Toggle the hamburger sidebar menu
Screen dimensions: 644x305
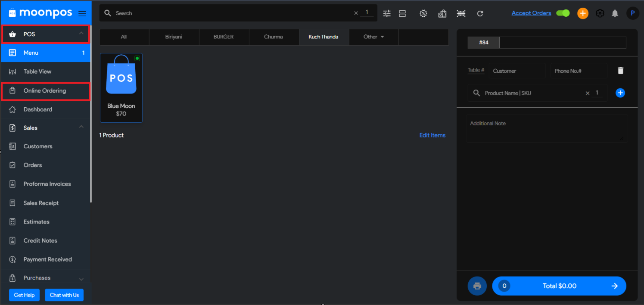click(x=82, y=13)
